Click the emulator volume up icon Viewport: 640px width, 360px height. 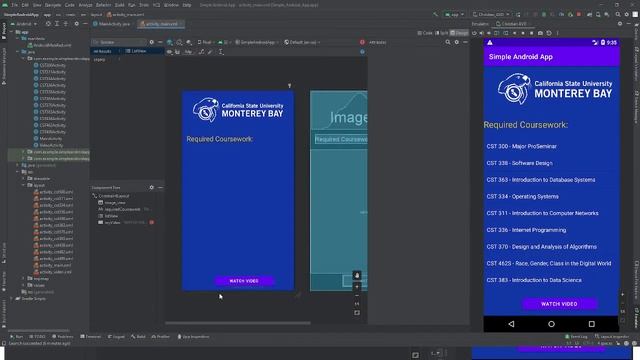coord(482,33)
